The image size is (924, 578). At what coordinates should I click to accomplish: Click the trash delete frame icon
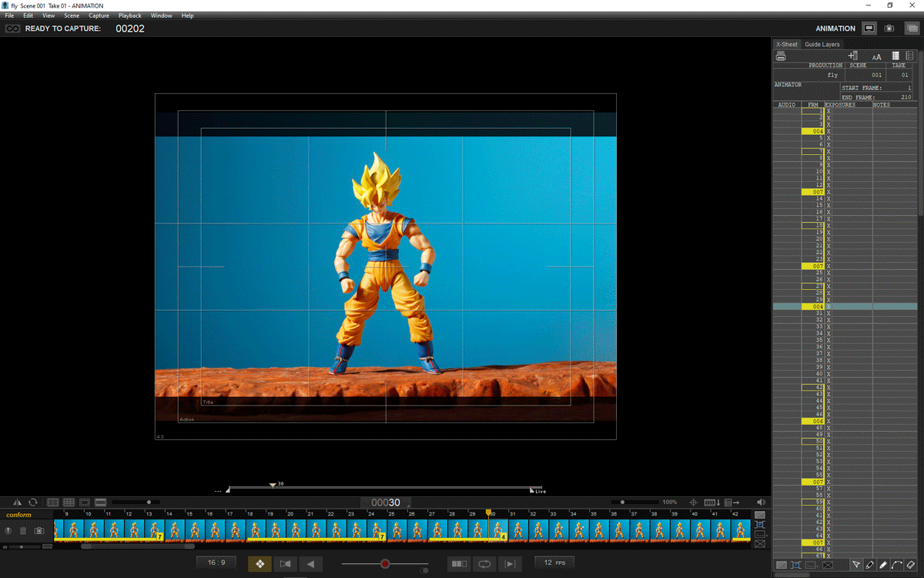tap(23, 531)
